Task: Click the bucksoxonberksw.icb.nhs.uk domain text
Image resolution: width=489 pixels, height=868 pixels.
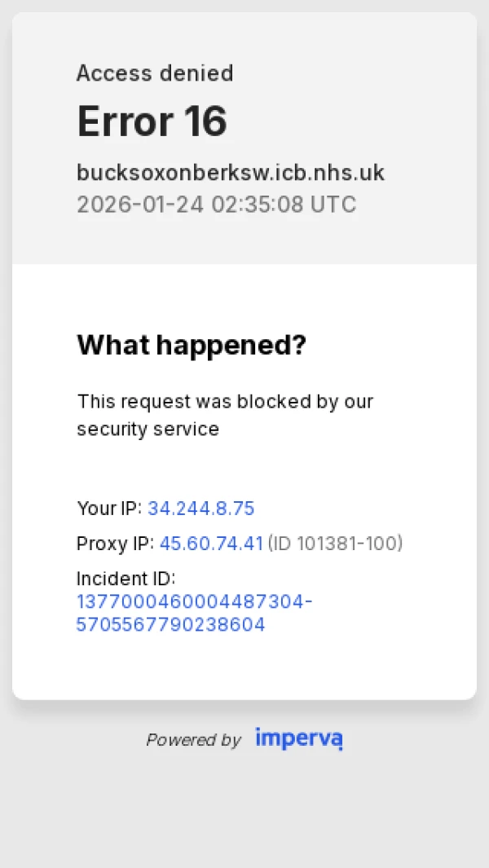Action: (x=231, y=173)
